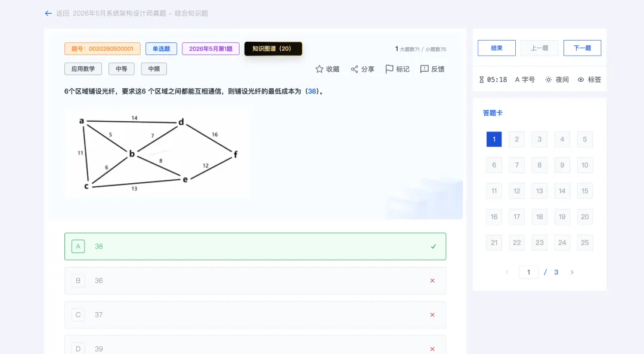Jump to question 25 in answer card
The height and width of the screenshot is (354, 644).
585,243
